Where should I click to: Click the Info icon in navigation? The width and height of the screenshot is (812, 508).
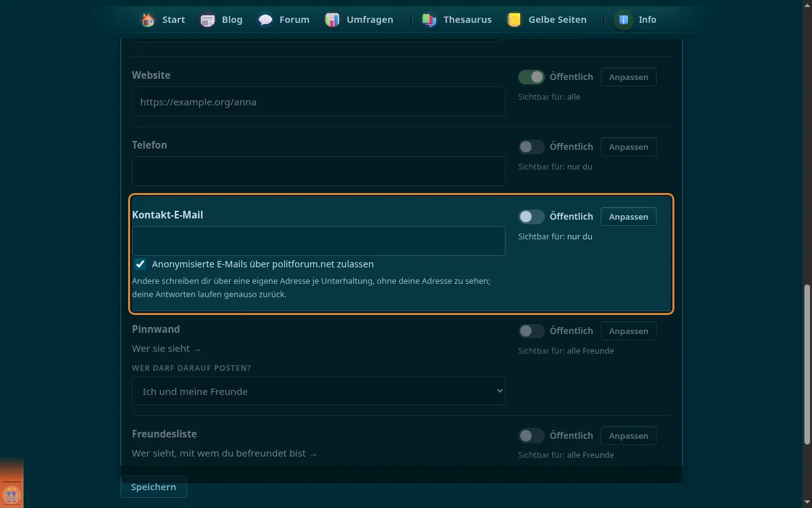[624, 20]
